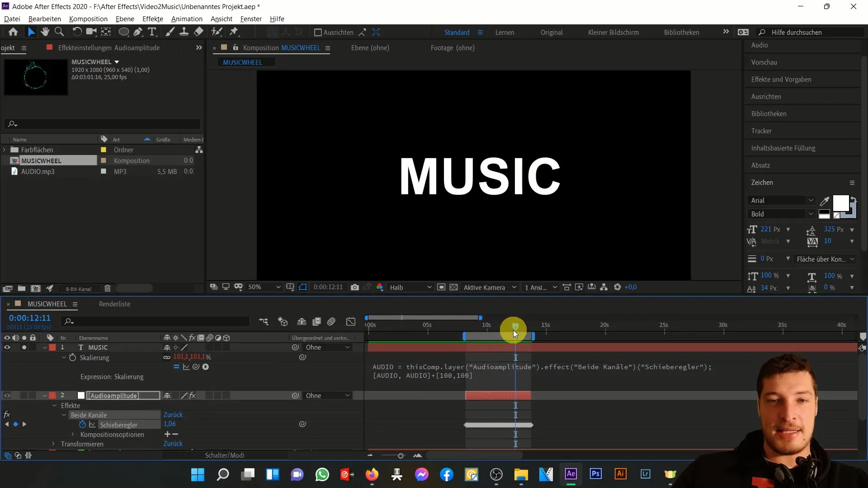Select the Hand tool

click(x=45, y=32)
